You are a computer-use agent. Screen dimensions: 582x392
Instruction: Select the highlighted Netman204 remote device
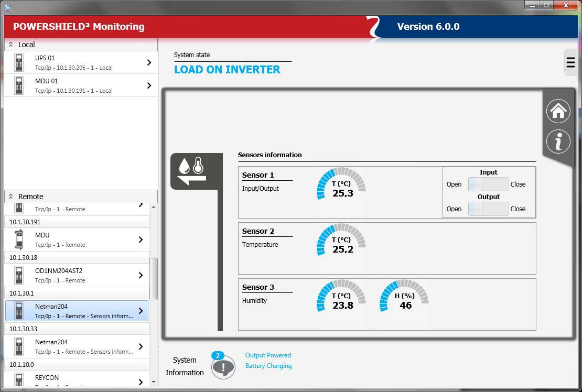(x=77, y=311)
